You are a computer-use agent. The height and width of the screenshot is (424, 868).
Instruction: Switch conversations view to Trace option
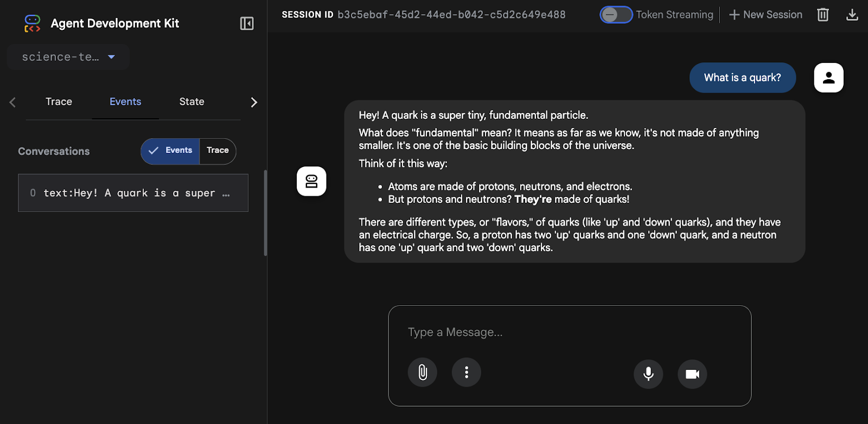click(218, 151)
